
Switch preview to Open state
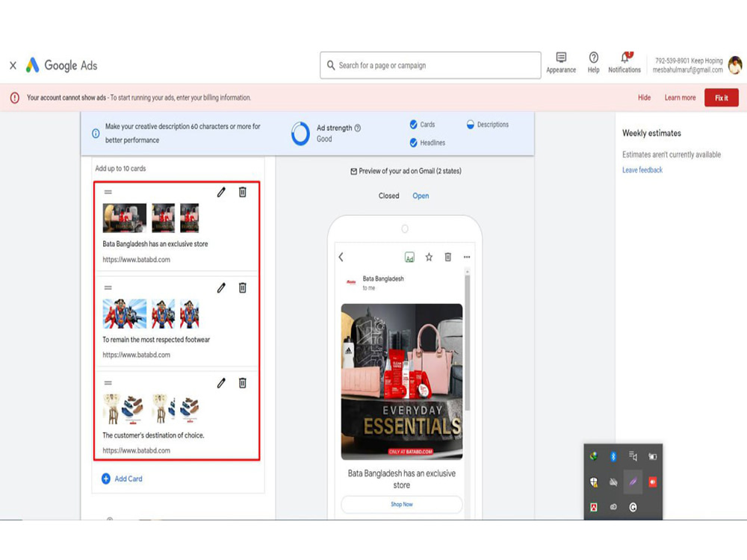(x=421, y=196)
